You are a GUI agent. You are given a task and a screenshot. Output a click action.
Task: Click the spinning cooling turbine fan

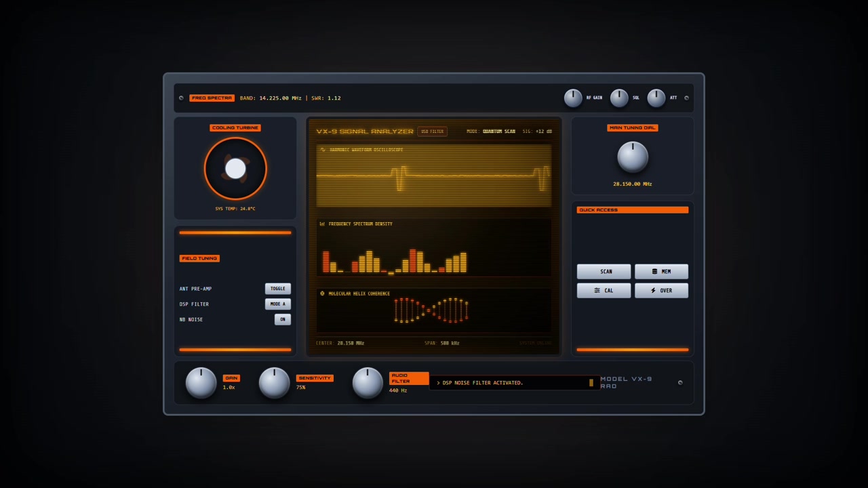coord(235,169)
